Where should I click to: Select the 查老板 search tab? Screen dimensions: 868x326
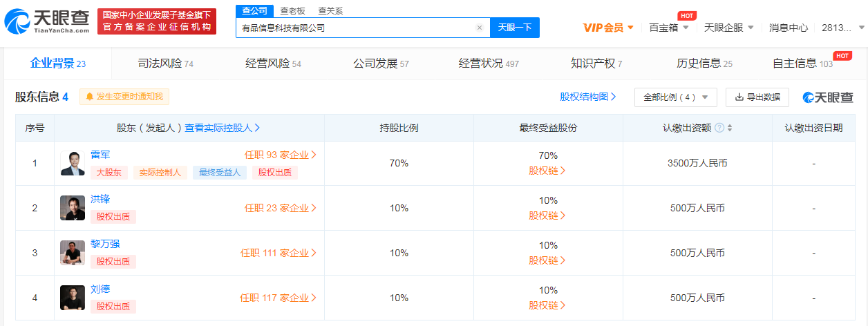point(292,11)
